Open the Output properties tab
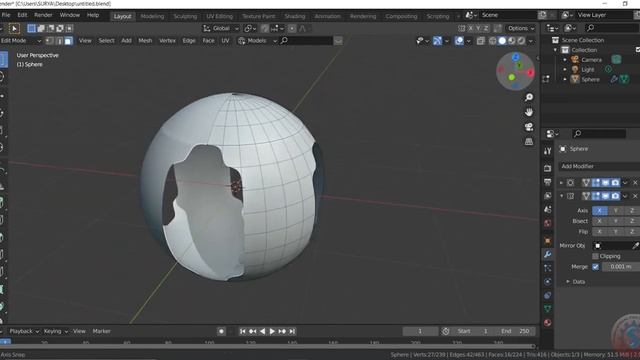Screen dimensions: 640x360 pyautogui.click(x=548, y=182)
